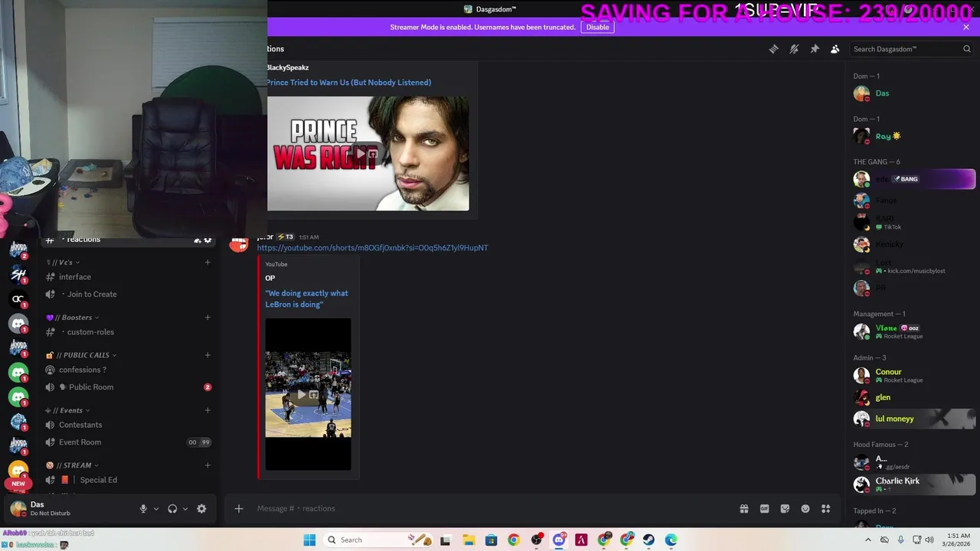This screenshot has height=551, width=980.
Task: Open Das member profile in member list
Action: [x=914, y=93]
